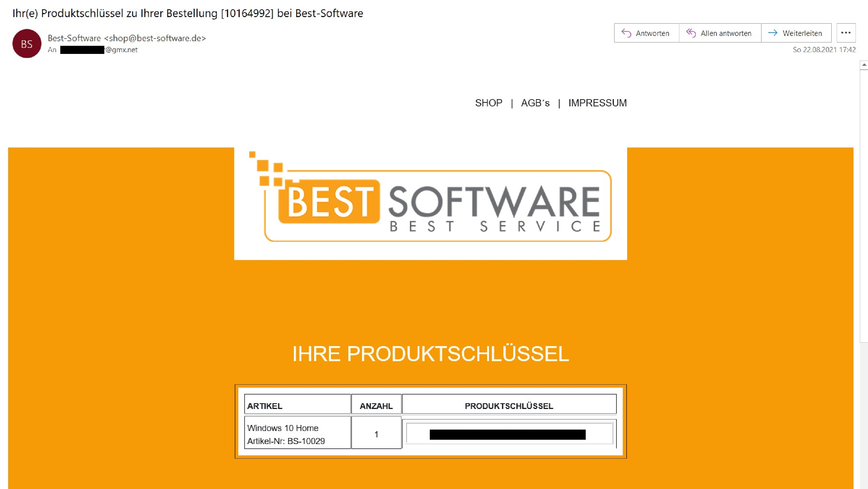Screen dimensions: 868x489
Task: Click the Weiterleiten forward arrow icon
Action: (774, 33)
